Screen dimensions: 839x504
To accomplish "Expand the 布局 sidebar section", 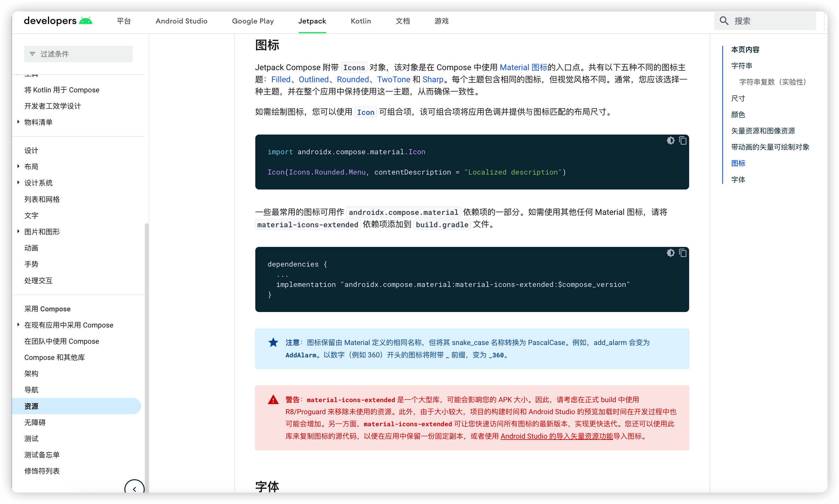I will pos(18,166).
